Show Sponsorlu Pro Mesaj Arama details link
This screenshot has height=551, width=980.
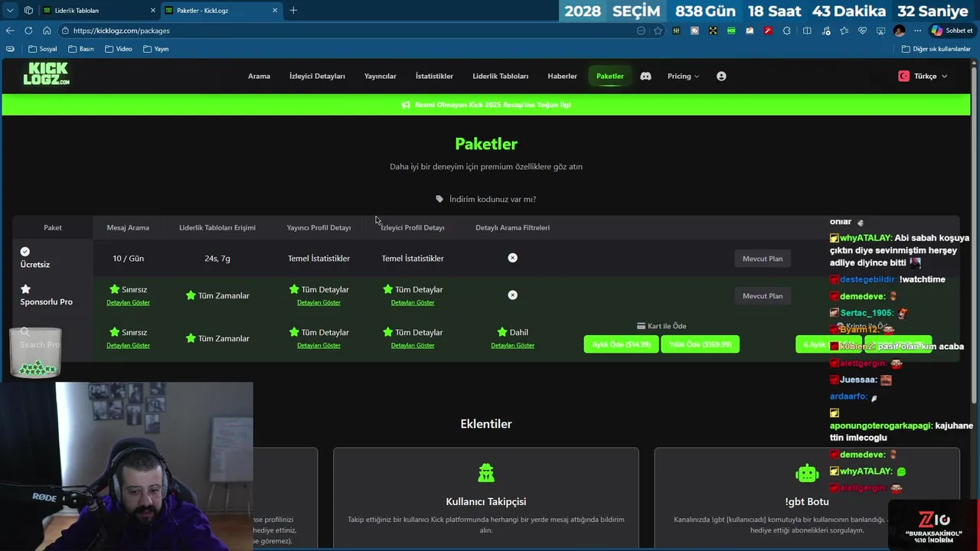(x=128, y=302)
